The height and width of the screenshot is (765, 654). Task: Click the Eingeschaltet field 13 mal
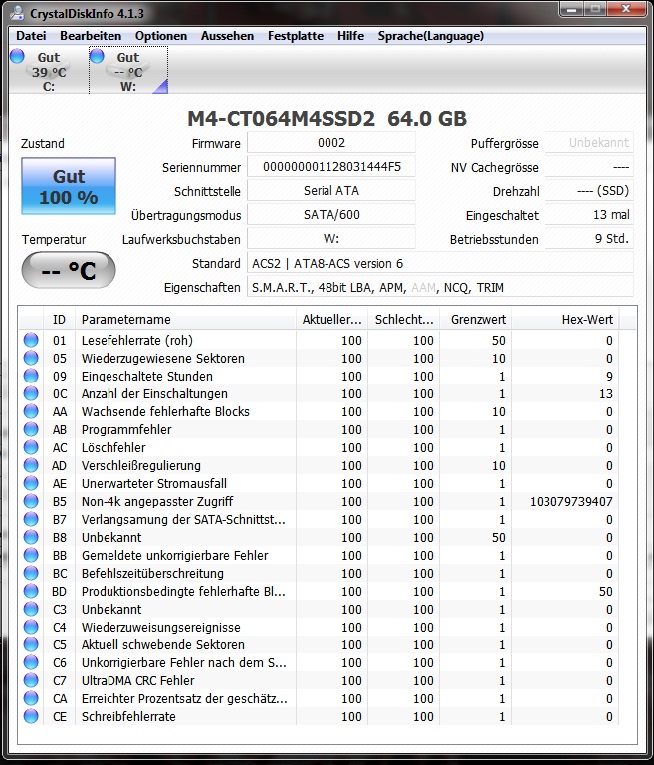click(x=589, y=215)
